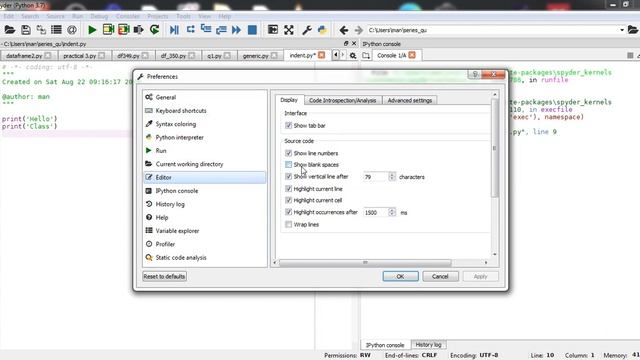Open Preferences via the wrench toolbar icon

tap(307, 30)
